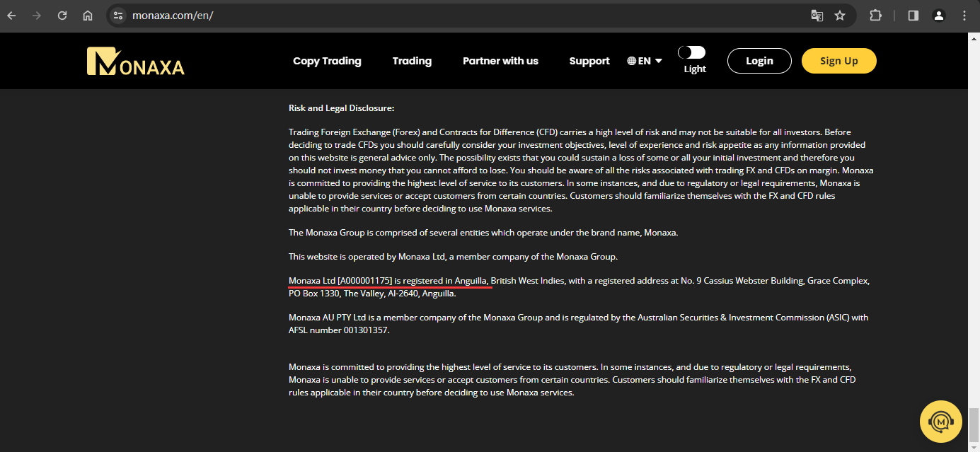Click the Monaxa logo
Screen dimensions: 980x452
pos(135,62)
